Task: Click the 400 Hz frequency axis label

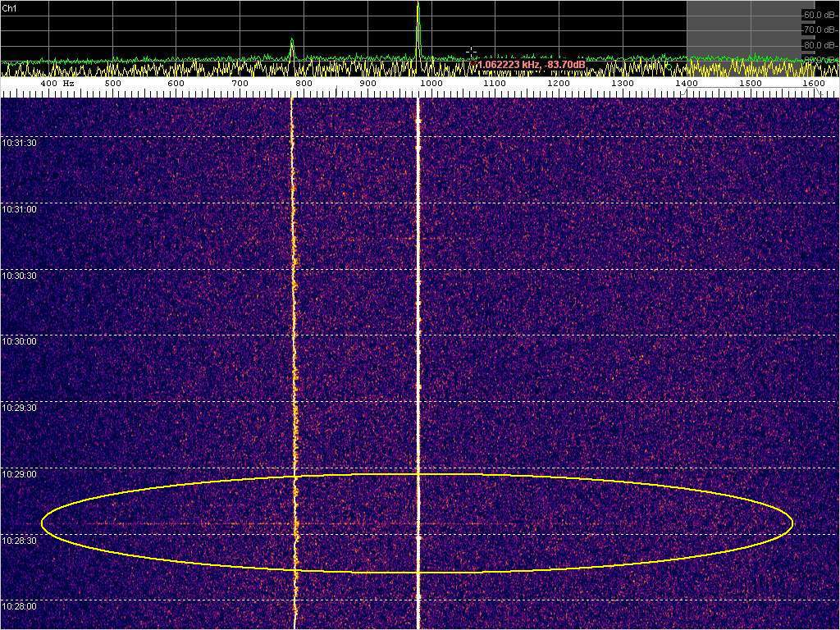Action: (x=57, y=84)
